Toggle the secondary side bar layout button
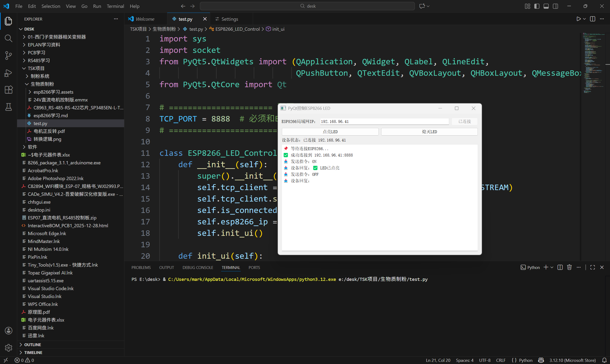The image size is (610, 364). click(555, 6)
